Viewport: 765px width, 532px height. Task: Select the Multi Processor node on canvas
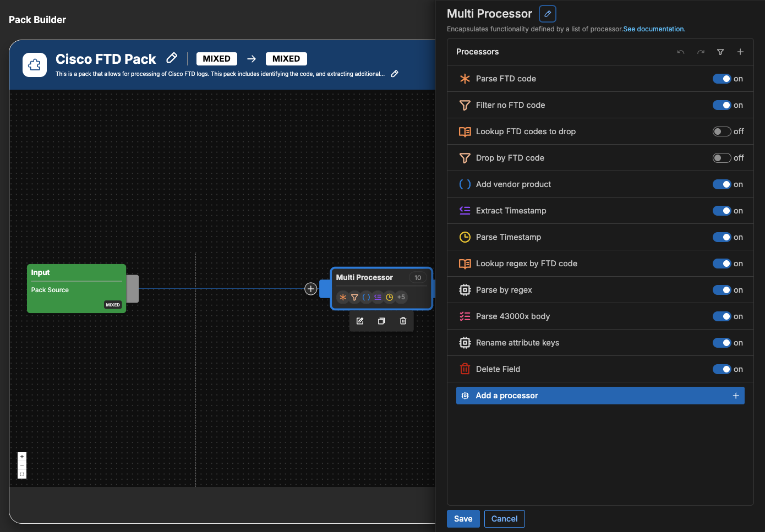click(x=381, y=289)
